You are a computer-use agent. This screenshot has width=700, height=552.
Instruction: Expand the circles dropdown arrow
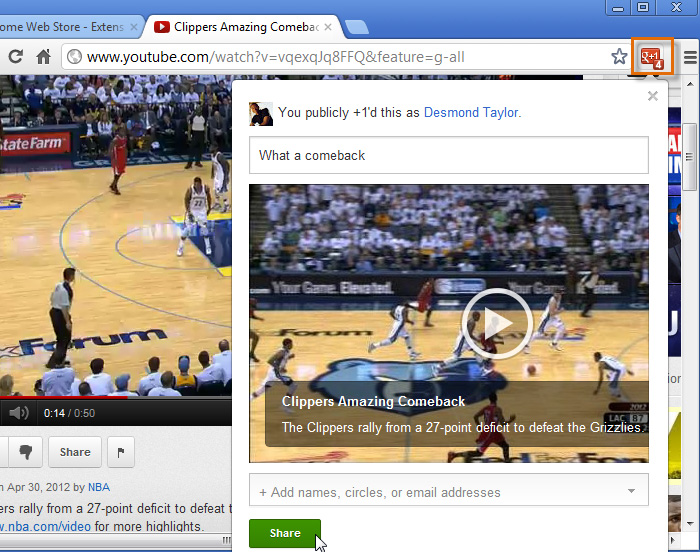(631, 491)
